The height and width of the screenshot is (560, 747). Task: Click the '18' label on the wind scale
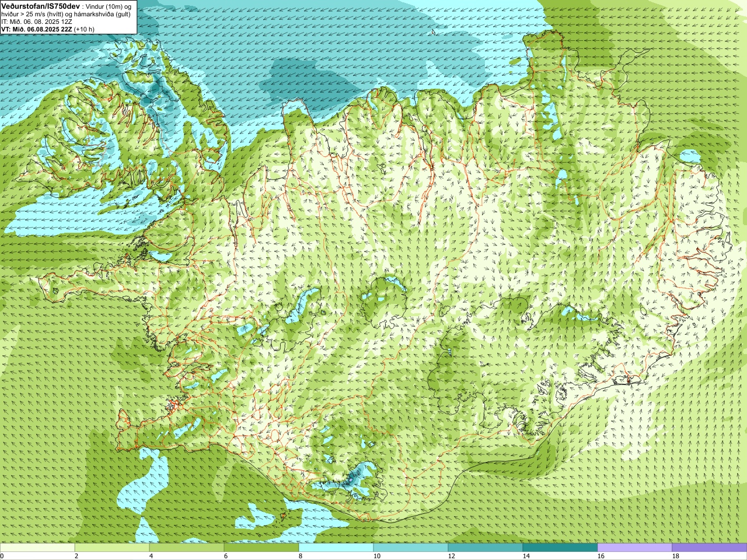point(675,556)
